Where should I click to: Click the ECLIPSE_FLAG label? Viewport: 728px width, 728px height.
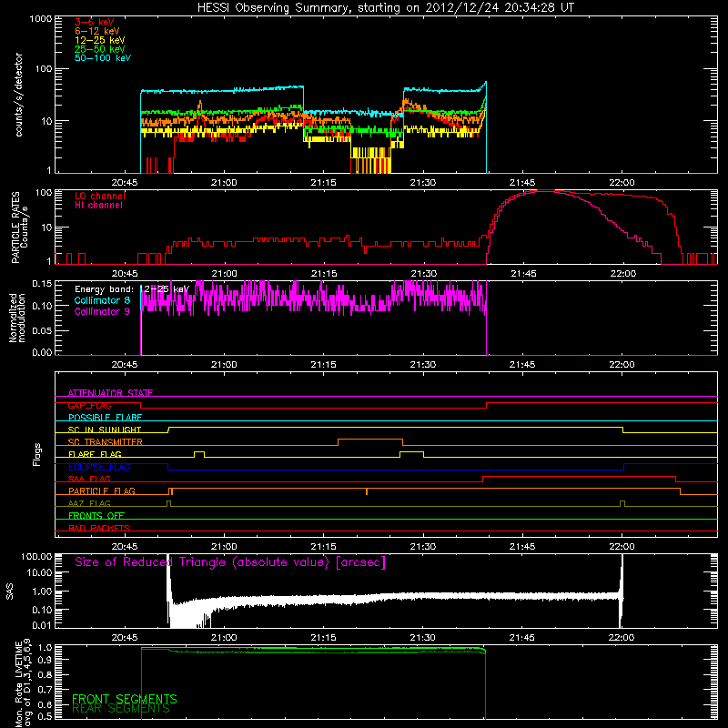(99, 467)
